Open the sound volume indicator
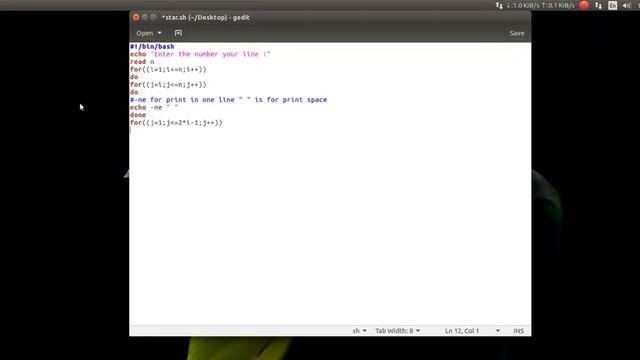 click(x=627, y=5)
